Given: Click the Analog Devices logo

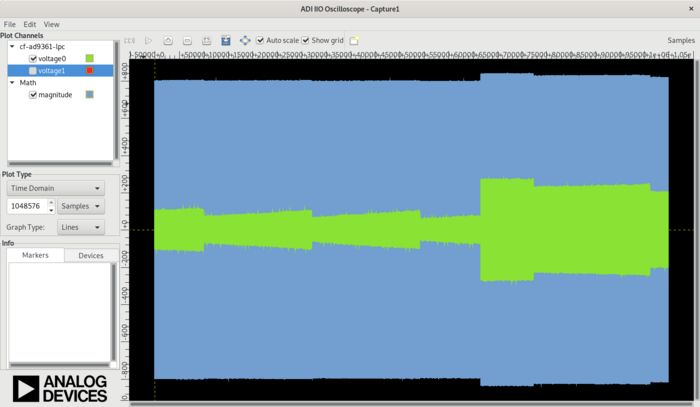Looking at the screenshot, I should pyautogui.click(x=60, y=388).
